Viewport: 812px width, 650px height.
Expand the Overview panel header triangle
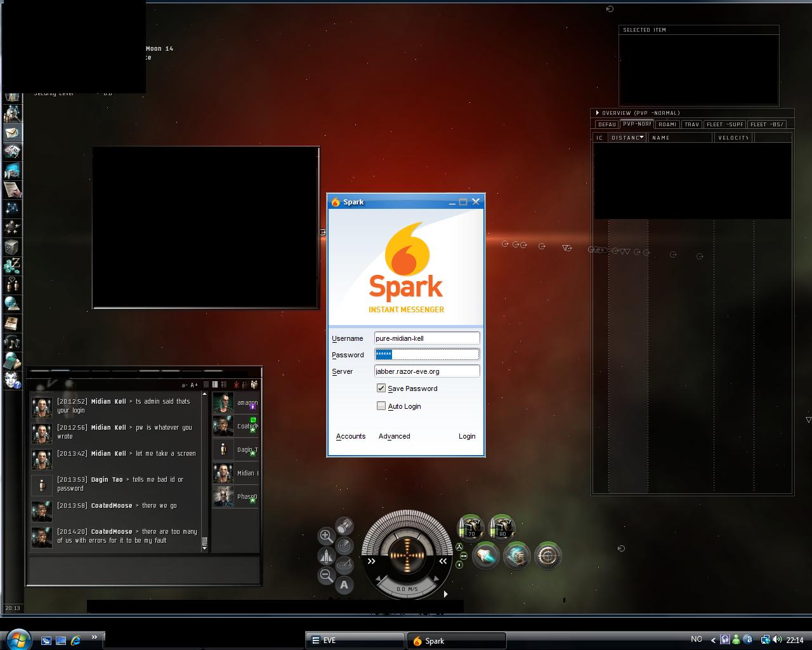[x=597, y=113]
